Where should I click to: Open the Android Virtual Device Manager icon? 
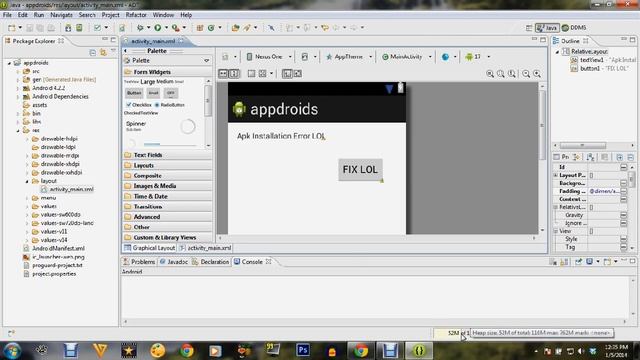coord(79,27)
